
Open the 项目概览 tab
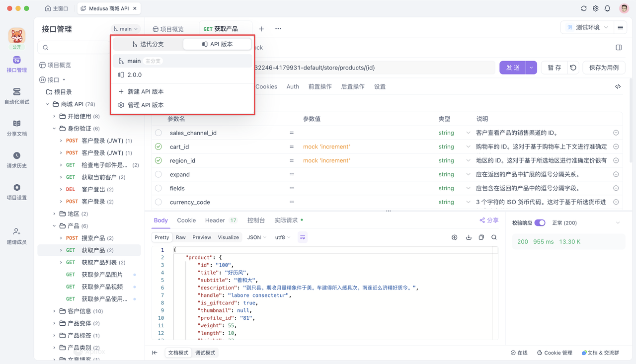168,29
